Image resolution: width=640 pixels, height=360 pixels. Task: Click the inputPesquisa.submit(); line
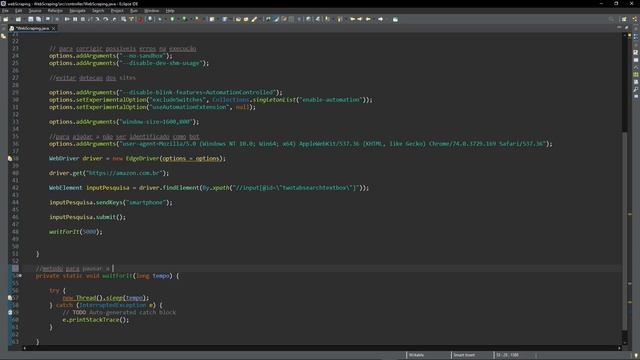[87, 217]
